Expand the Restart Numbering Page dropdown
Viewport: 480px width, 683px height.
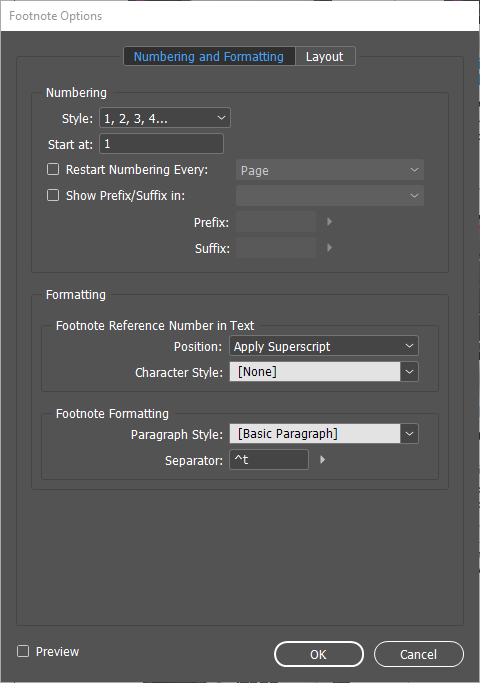click(x=330, y=170)
